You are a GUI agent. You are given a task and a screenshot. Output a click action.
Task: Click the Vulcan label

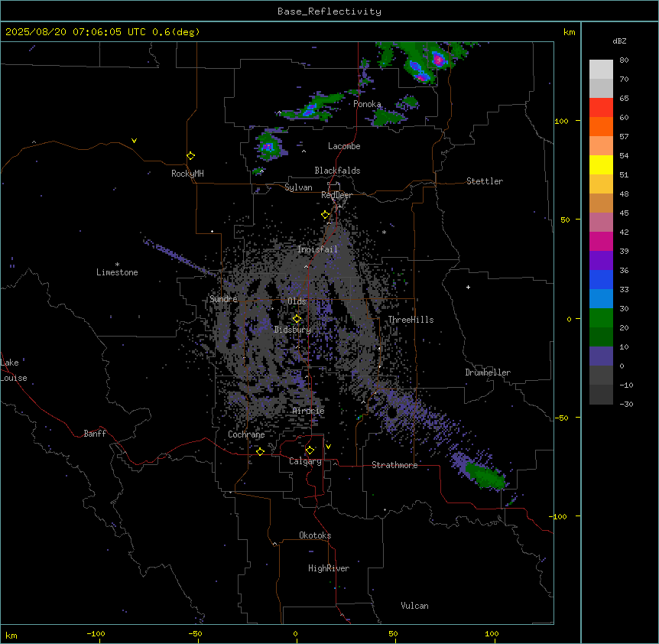pos(415,606)
